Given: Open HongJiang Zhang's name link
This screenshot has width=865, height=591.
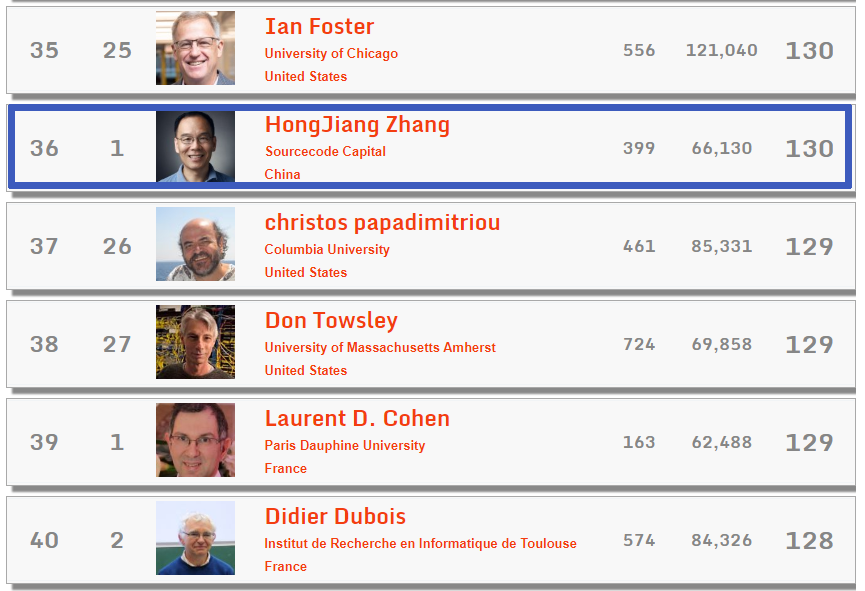Looking at the screenshot, I should point(357,124).
